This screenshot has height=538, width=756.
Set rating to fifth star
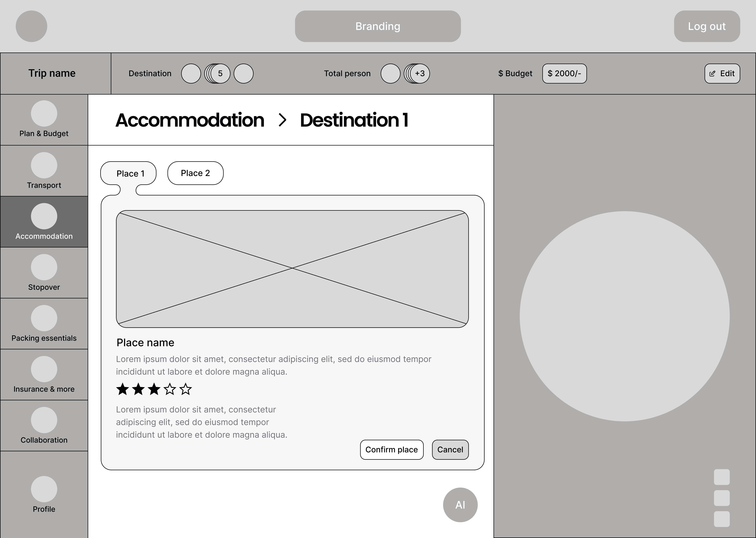[x=186, y=389]
